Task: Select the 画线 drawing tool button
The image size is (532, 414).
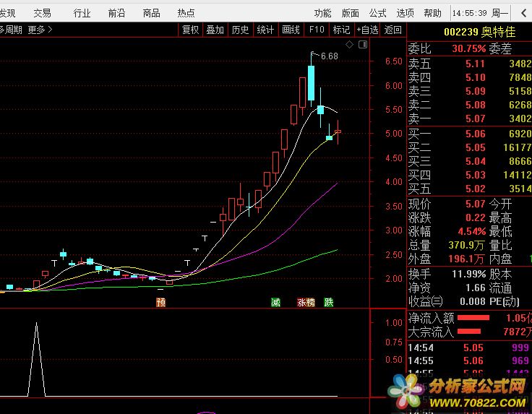Action: point(291,30)
